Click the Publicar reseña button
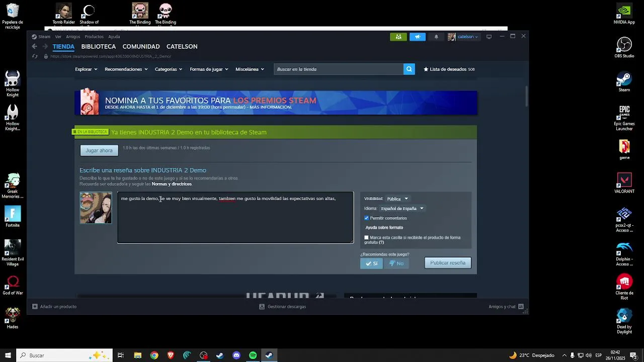Screen dimensions: 644x362 448,263
